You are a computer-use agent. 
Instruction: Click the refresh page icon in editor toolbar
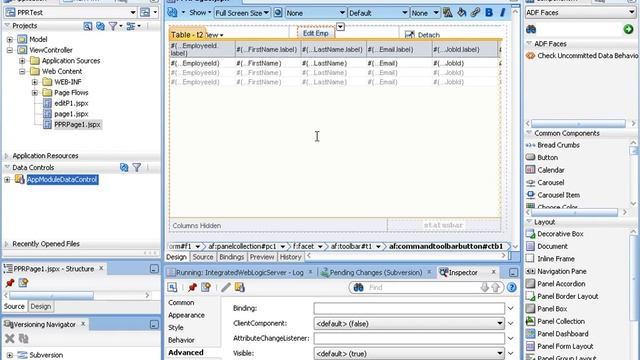tap(173, 13)
